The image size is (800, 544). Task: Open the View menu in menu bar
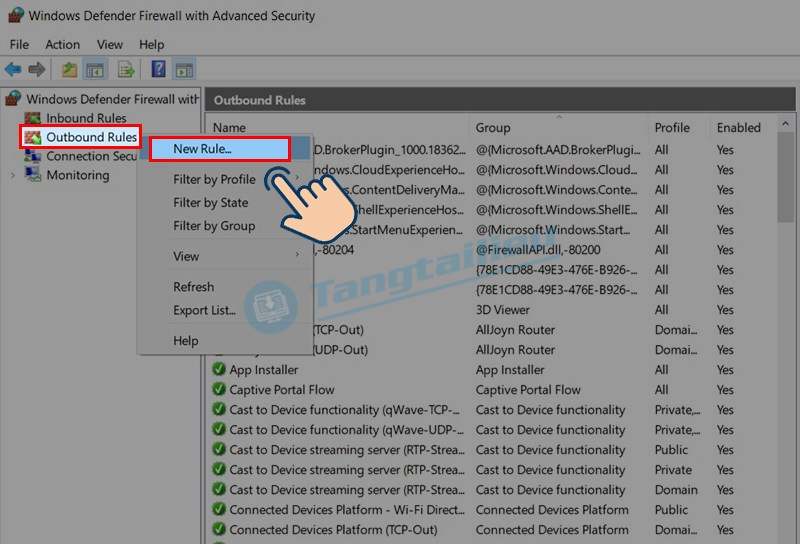(110, 45)
